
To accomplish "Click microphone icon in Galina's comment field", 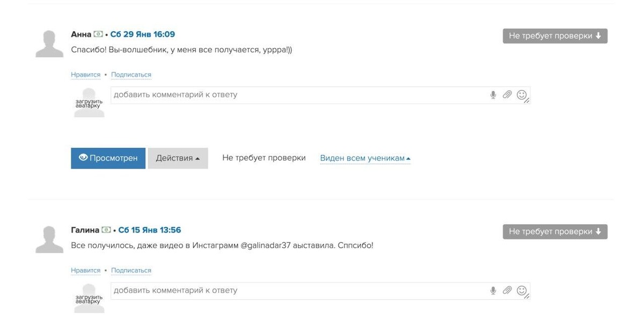I will (493, 291).
